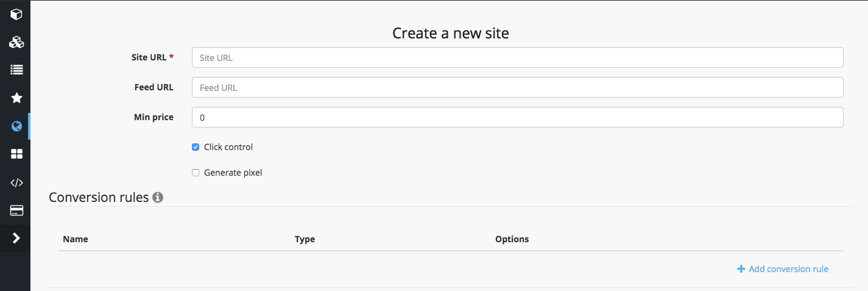Open the stacked cubes sidebar icon
The image size is (868, 291).
(16, 42)
